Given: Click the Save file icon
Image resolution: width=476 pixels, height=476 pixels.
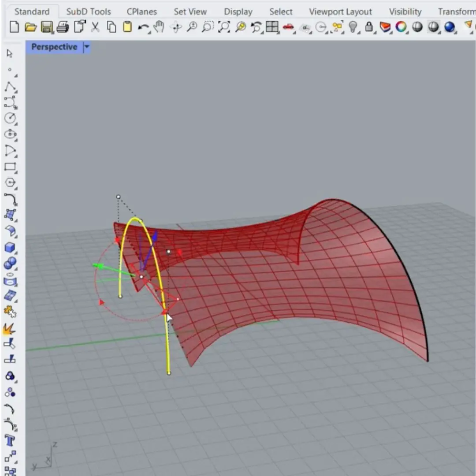Looking at the screenshot, I should click(x=46, y=27).
